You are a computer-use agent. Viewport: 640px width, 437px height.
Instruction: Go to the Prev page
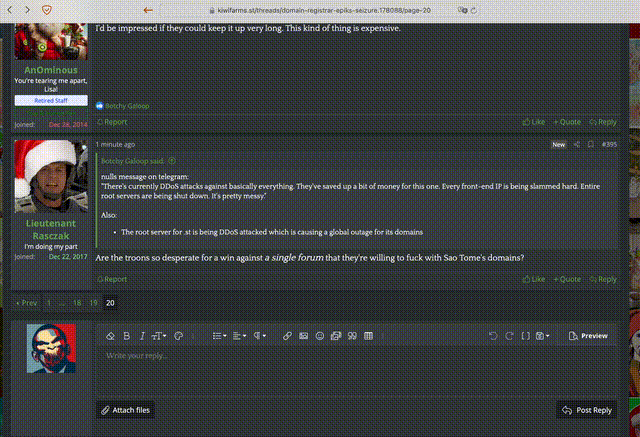coord(27,303)
